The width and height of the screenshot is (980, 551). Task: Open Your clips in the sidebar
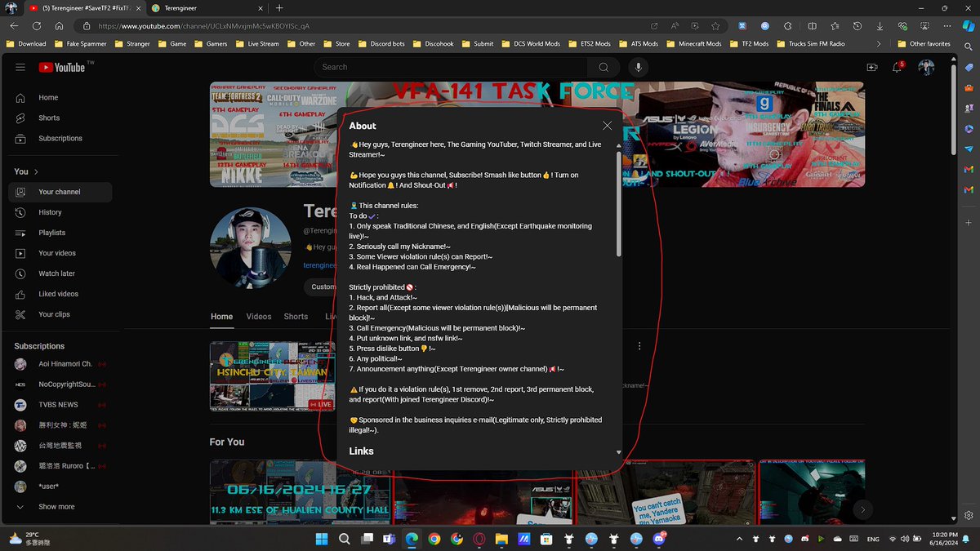click(x=60, y=314)
